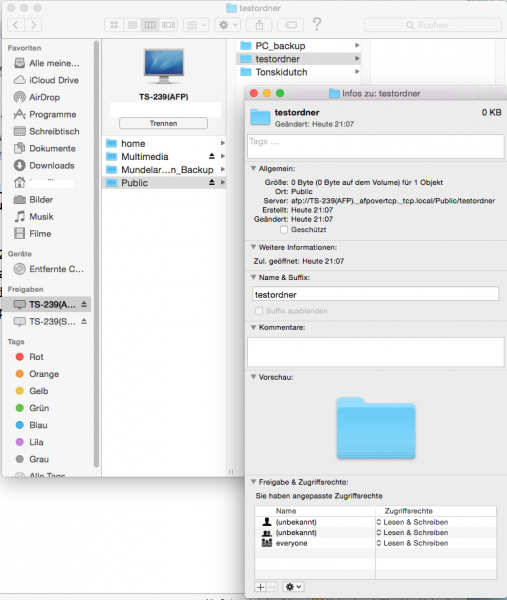Click the sidebar vertical scrollbar
The width and height of the screenshot is (507, 600).
click(x=96, y=254)
